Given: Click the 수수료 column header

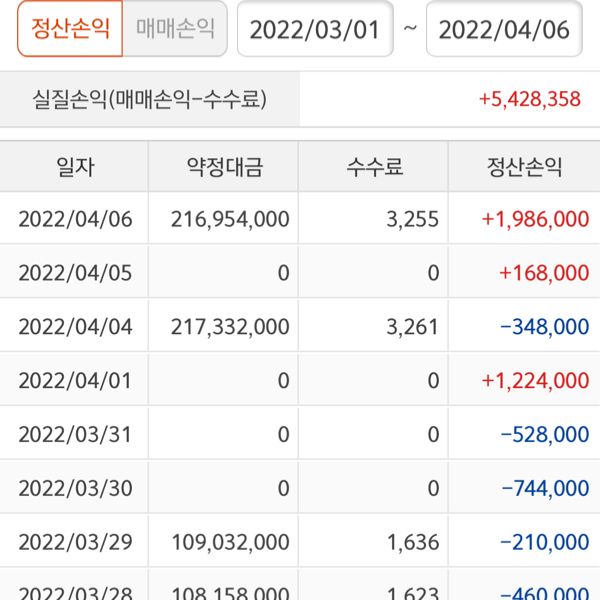Looking at the screenshot, I should click(374, 166).
